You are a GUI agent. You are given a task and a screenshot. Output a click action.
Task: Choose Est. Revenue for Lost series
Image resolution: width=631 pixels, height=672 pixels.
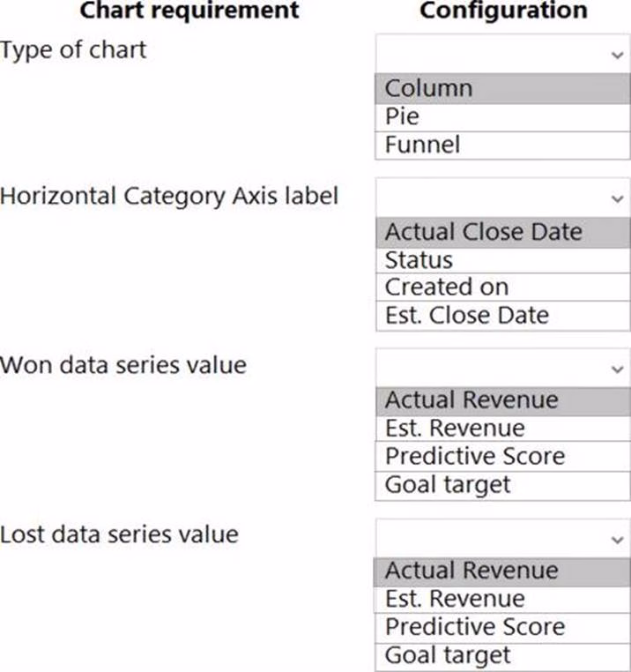click(502, 599)
